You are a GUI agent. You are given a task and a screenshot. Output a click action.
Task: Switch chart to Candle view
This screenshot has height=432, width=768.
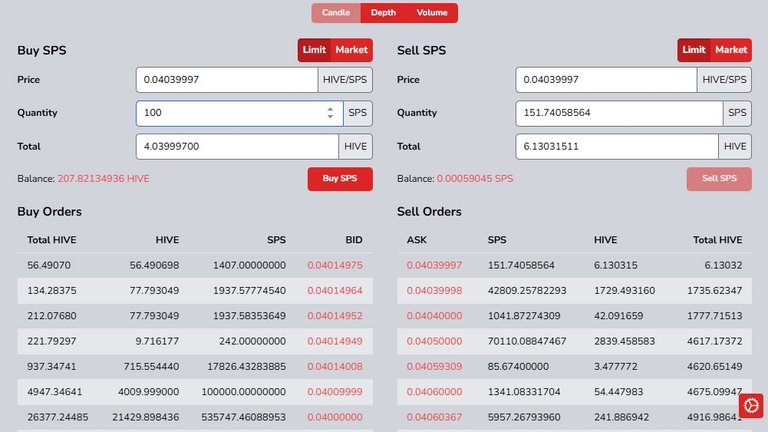336,13
